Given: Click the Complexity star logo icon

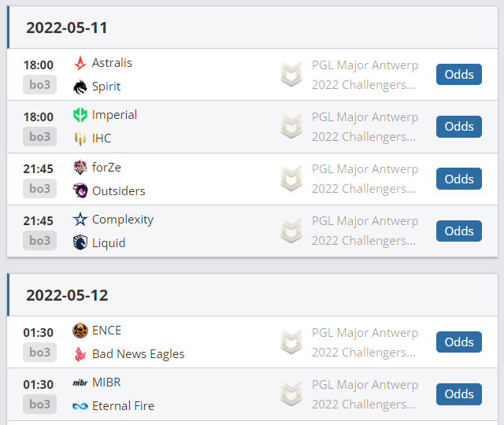Looking at the screenshot, I should (80, 220).
